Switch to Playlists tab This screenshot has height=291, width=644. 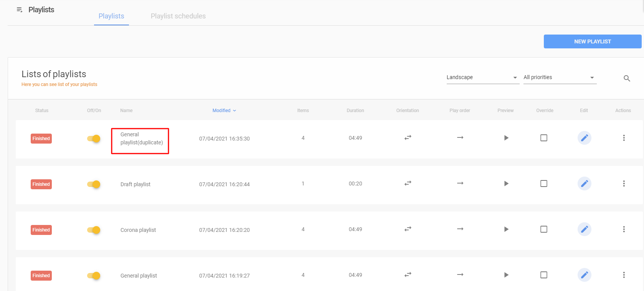pos(111,16)
